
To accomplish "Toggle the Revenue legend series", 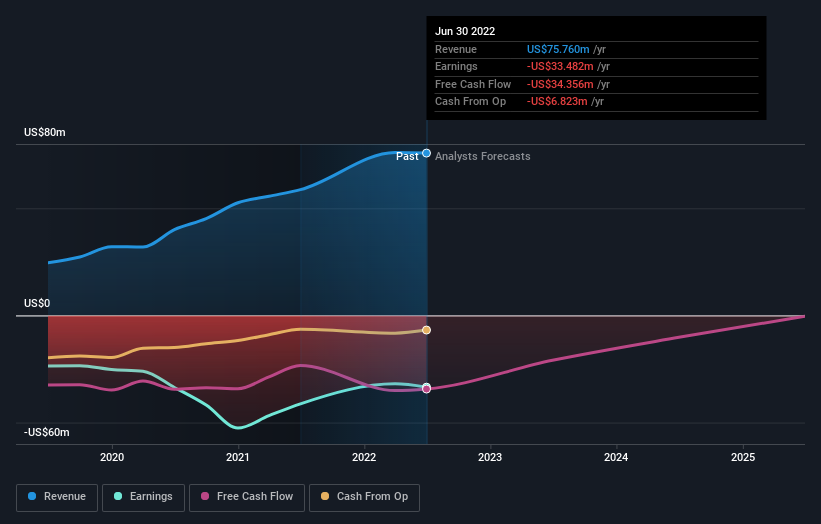I will (57, 497).
